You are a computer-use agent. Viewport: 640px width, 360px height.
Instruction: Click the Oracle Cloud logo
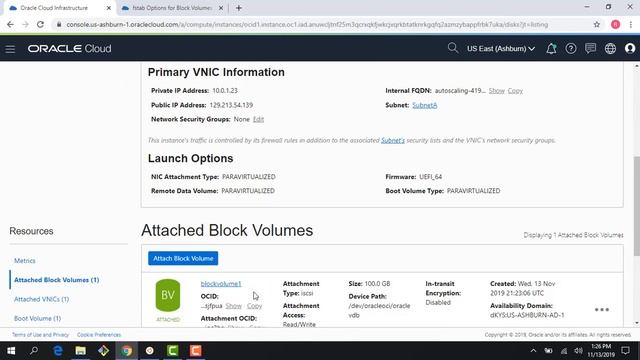coord(69,49)
